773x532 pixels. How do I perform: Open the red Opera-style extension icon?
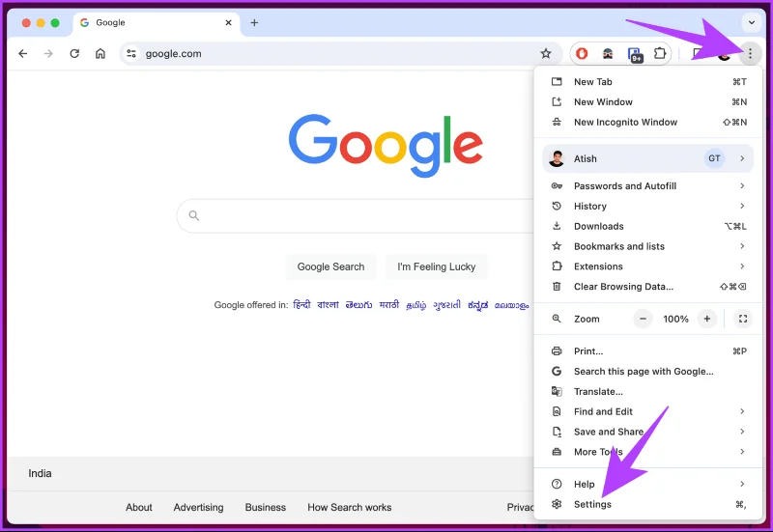582,53
